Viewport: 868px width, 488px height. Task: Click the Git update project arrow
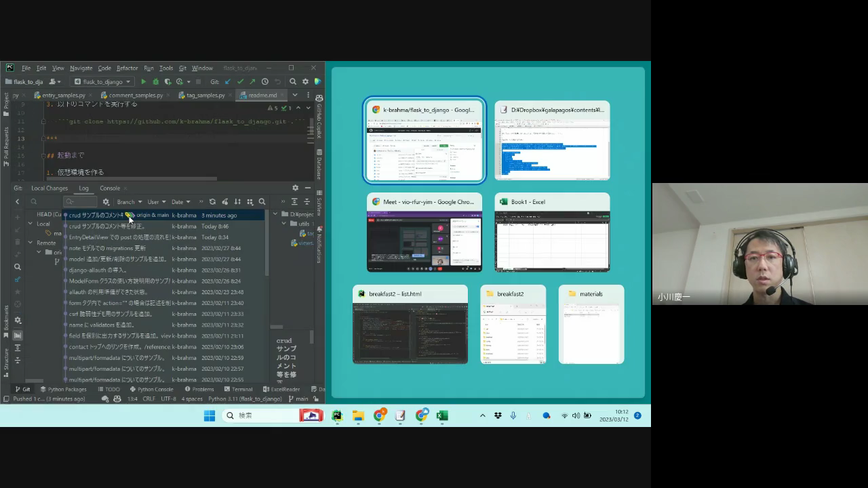click(228, 82)
